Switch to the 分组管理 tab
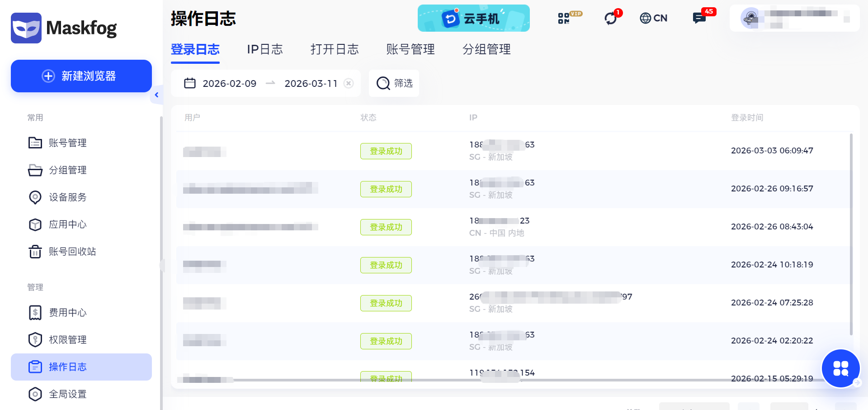868x410 pixels. tap(486, 49)
